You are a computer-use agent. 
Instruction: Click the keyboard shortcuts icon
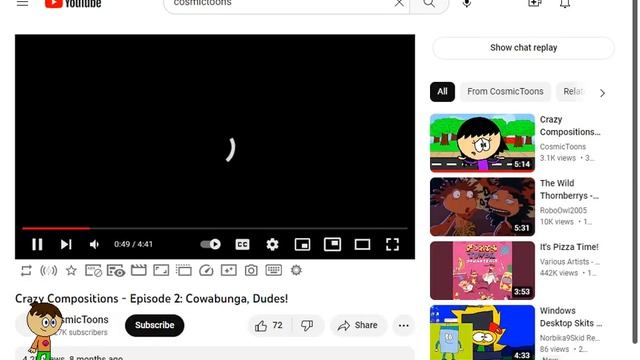pyautogui.click(x=273, y=270)
